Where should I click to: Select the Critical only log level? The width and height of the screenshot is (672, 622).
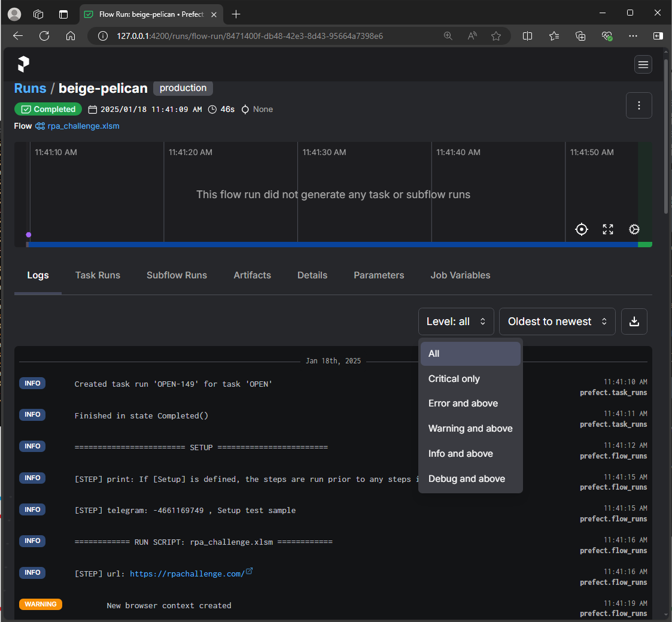[x=454, y=378]
